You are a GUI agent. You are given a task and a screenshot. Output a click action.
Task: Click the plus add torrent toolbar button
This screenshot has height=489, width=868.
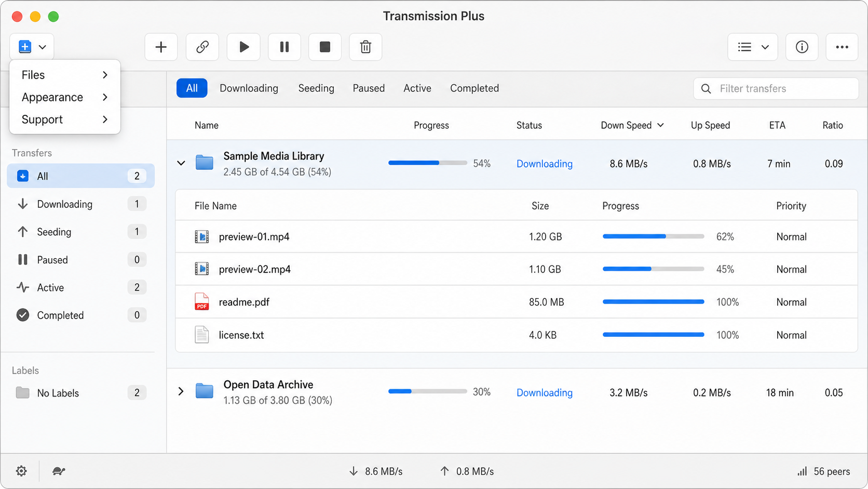[161, 47]
